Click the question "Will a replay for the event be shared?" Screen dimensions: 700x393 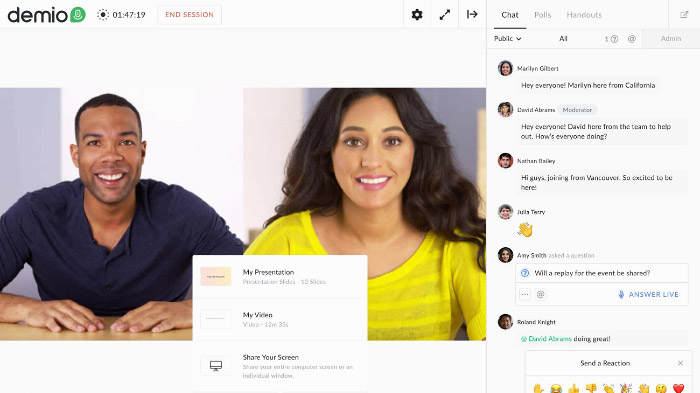592,273
